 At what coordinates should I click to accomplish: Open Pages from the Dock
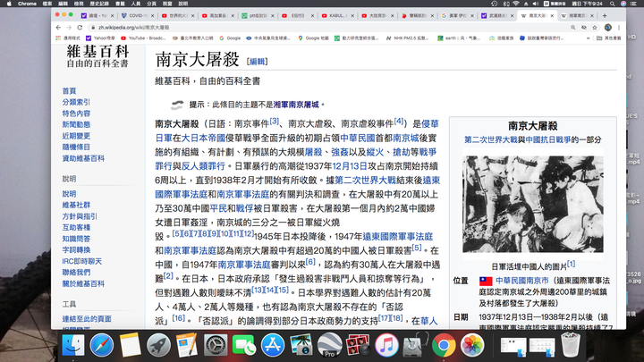coord(187,345)
